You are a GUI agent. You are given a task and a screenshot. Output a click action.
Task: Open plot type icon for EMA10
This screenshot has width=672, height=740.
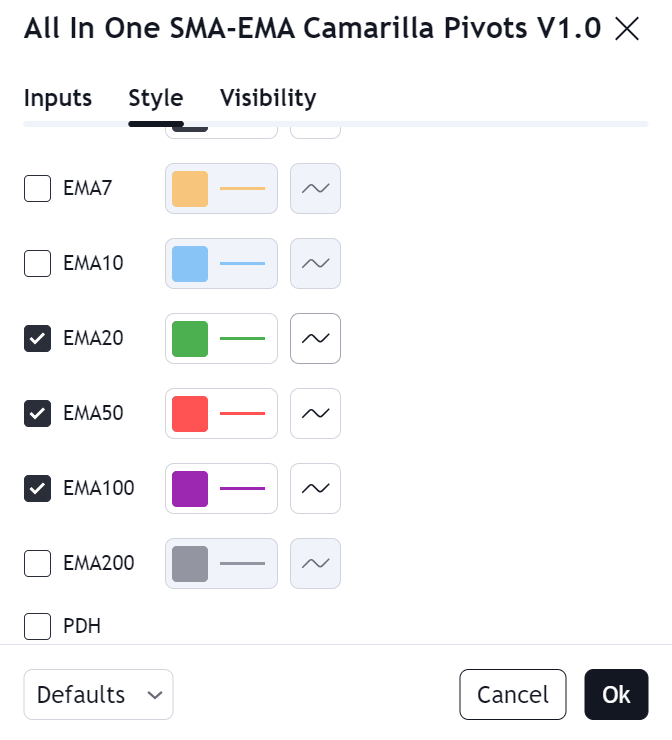click(315, 263)
